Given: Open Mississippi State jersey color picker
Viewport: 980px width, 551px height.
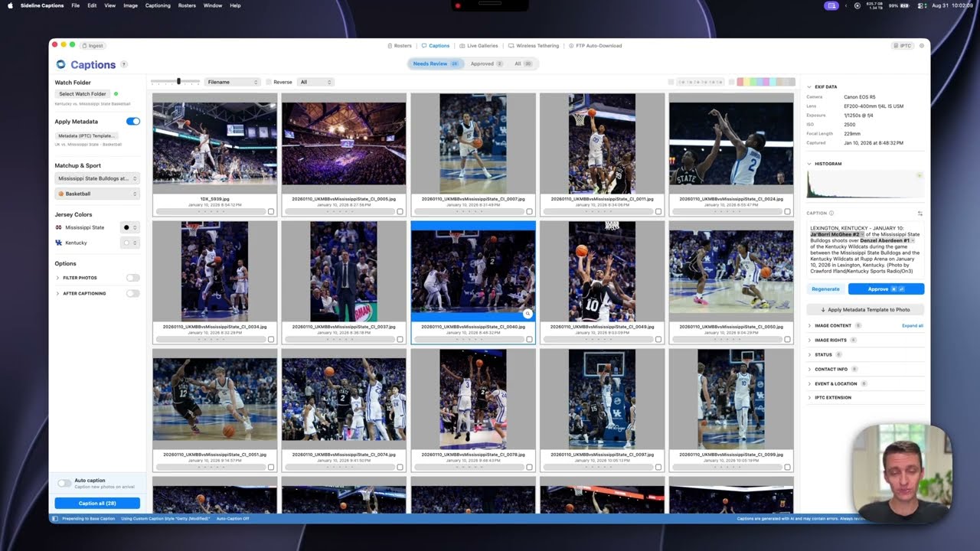Looking at the screenshot, I should point(130,227).
